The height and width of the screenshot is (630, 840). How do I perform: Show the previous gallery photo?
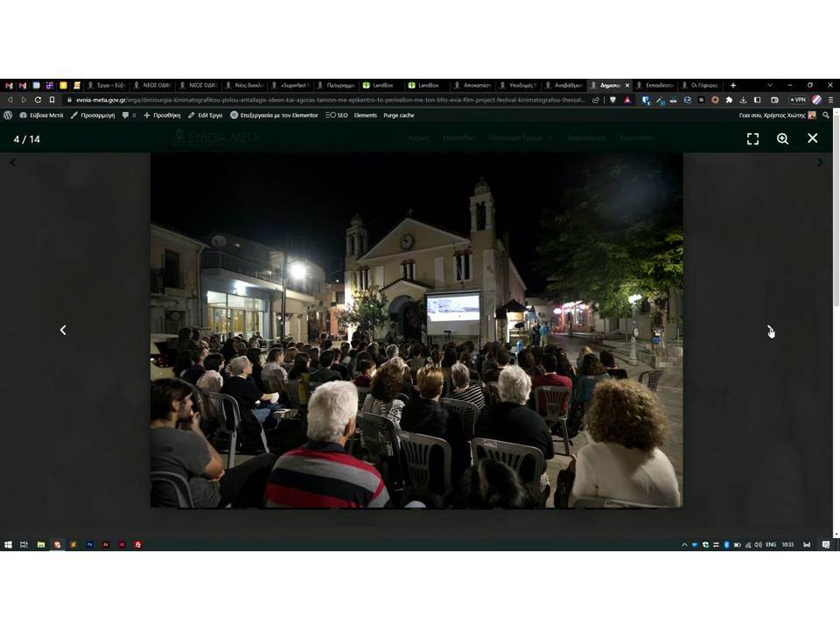point(63,330)
